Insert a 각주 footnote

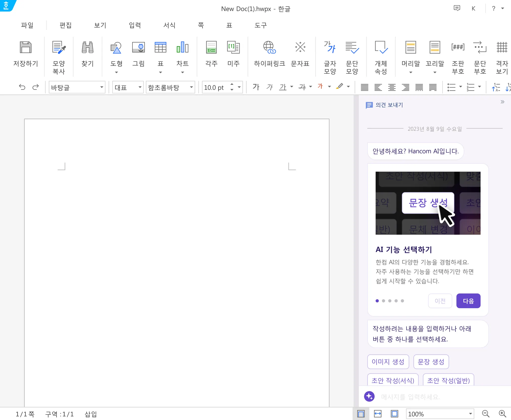point(211,47)
